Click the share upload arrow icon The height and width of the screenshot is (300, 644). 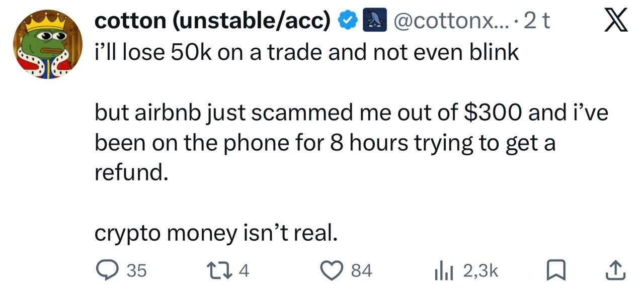coord(616,271)
